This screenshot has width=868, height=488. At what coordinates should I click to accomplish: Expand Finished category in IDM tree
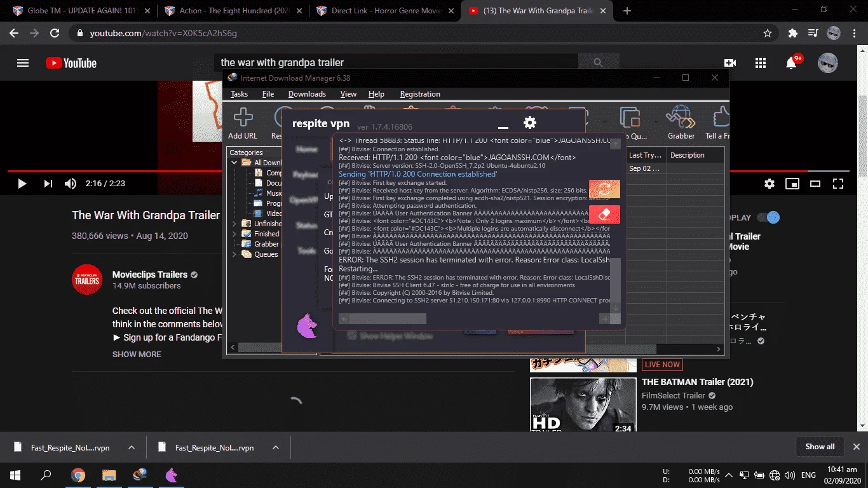coord(234,234)
